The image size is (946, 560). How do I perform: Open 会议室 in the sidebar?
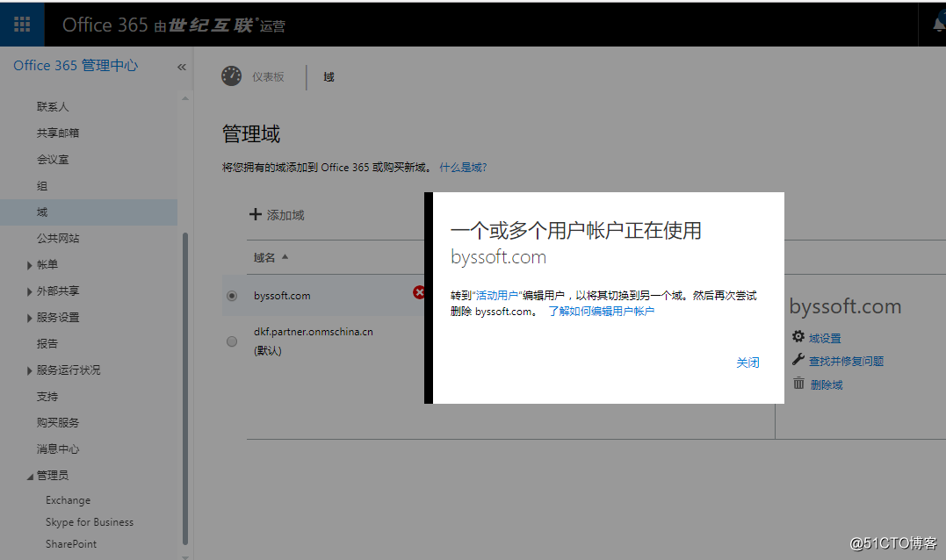(x=53, y=160)
